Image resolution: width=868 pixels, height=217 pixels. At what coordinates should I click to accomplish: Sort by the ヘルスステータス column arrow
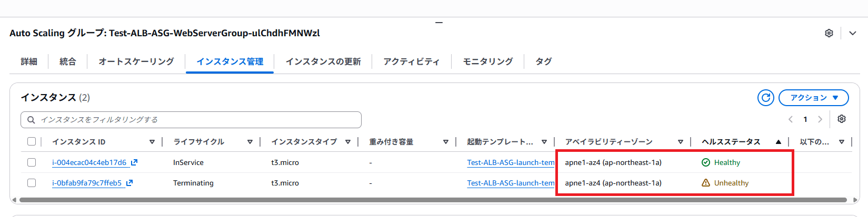point(779,142)
